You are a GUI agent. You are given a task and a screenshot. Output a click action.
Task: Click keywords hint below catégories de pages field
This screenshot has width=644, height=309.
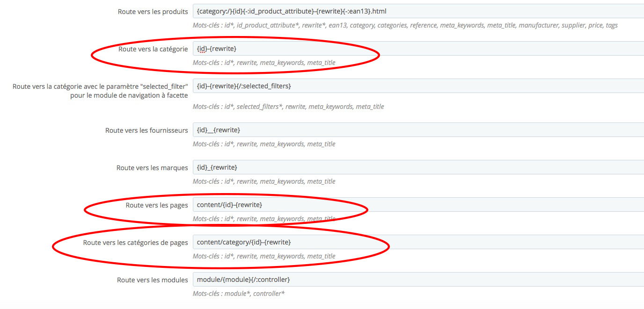tap(264, 256)
